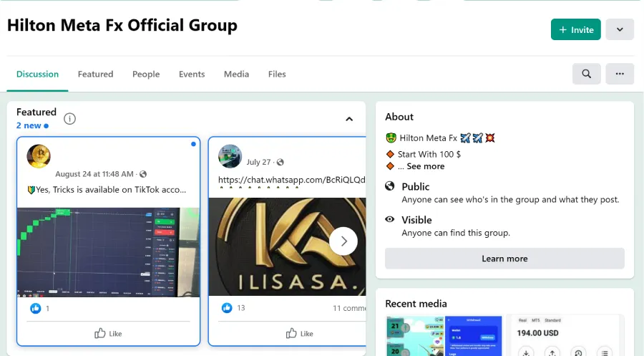The height and width of the screenshot is (356, 644).
Task: Click 'Anyone can find this group.' text
Action: [x=456, y=233]
